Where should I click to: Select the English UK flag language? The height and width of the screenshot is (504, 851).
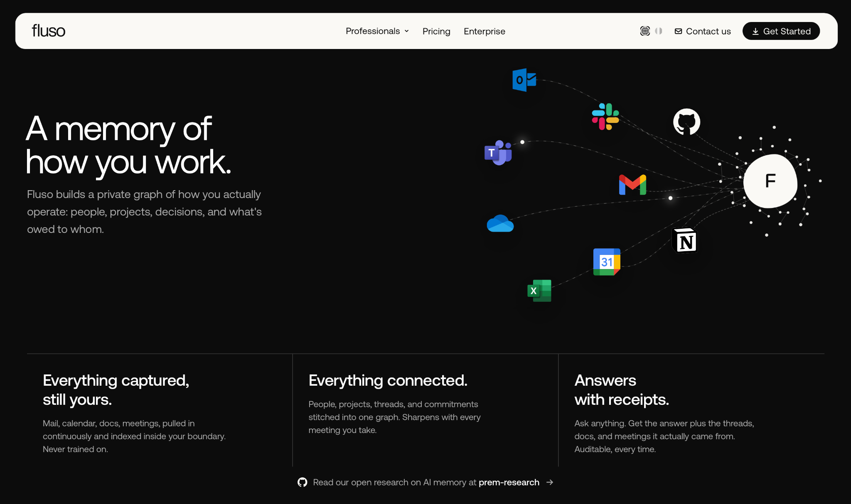645,31
